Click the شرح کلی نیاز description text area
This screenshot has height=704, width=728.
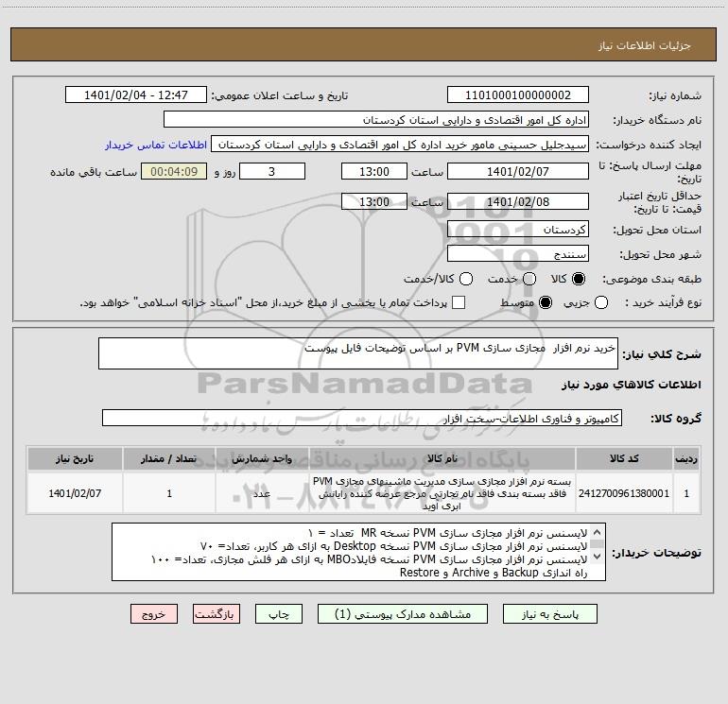click(358, 353)
